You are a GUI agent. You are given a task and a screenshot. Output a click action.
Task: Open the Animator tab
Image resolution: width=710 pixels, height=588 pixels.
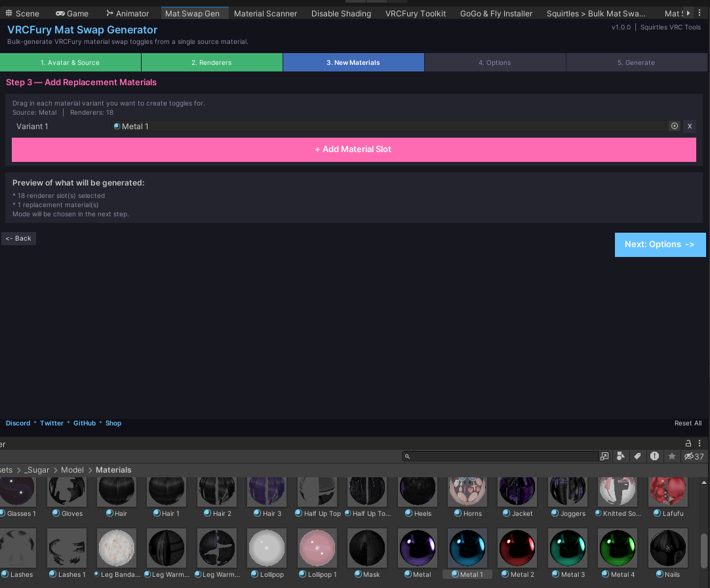[128, 14]
